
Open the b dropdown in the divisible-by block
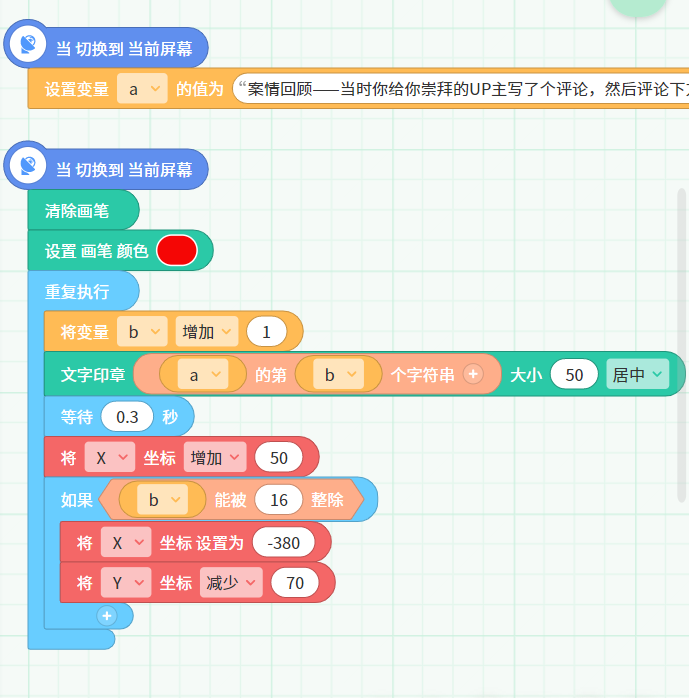coord(162,499)
